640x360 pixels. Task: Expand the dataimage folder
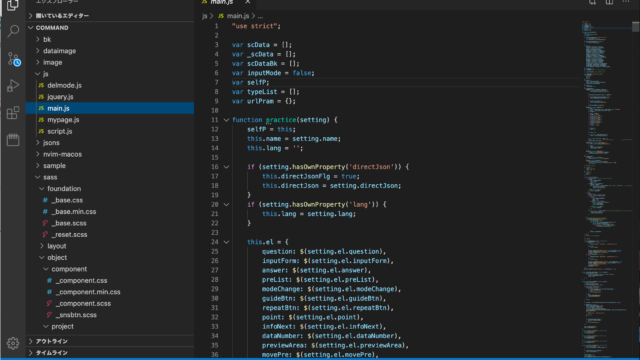[x=38, y=51]
